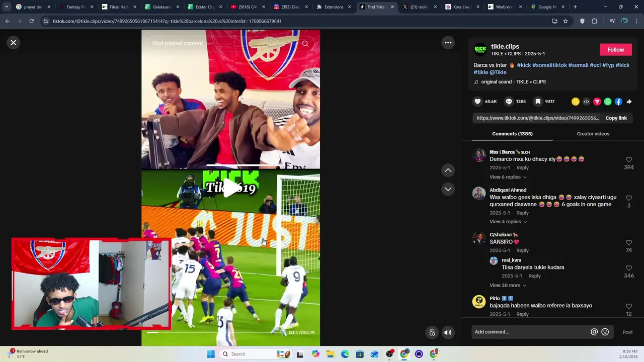Repost using the yellow repost icon
644x362 pixels.
576,102
